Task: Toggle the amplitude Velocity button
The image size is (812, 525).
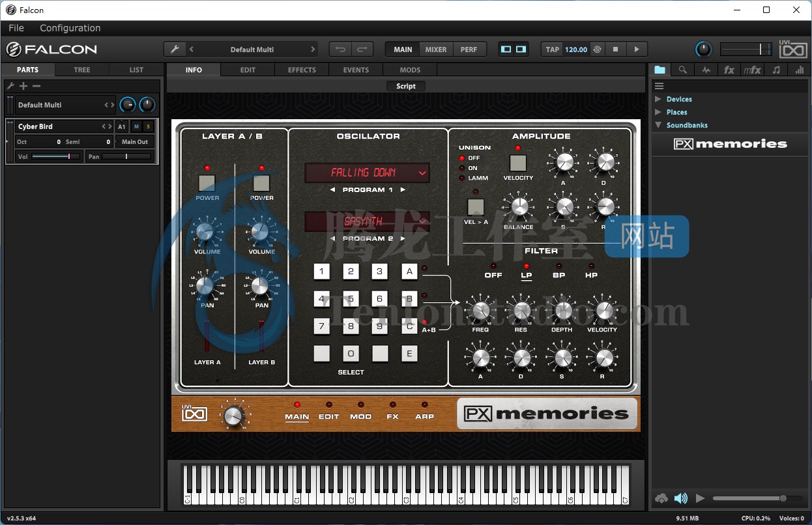Action: 517,163
